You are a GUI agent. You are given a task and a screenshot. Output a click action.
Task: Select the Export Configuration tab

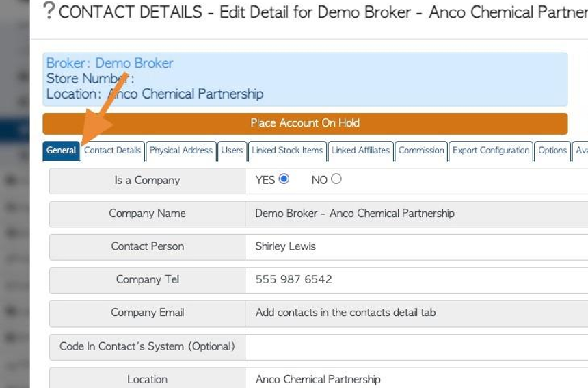click(491, 151)
